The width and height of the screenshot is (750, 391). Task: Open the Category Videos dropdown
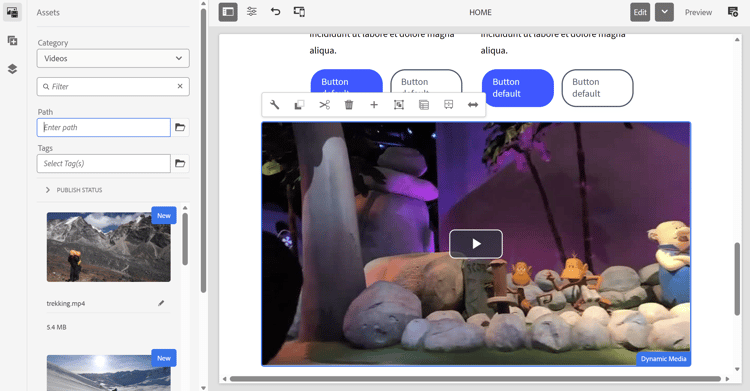[113, 58]
